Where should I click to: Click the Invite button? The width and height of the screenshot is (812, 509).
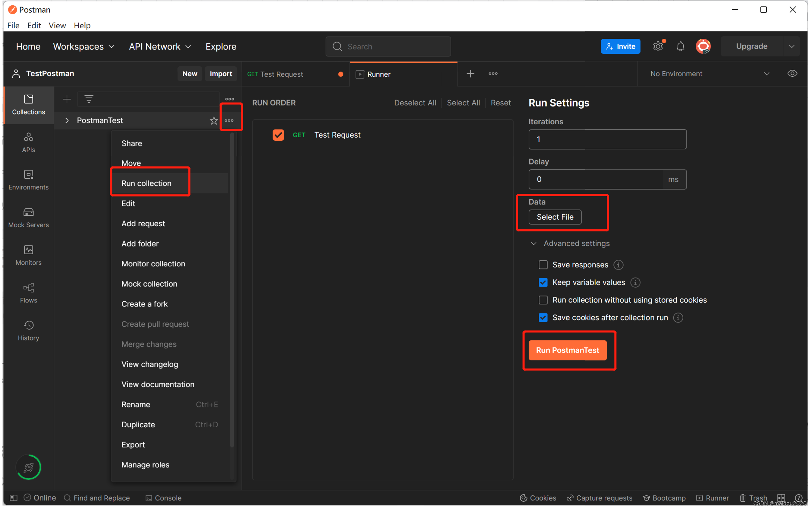coord(620,46)
